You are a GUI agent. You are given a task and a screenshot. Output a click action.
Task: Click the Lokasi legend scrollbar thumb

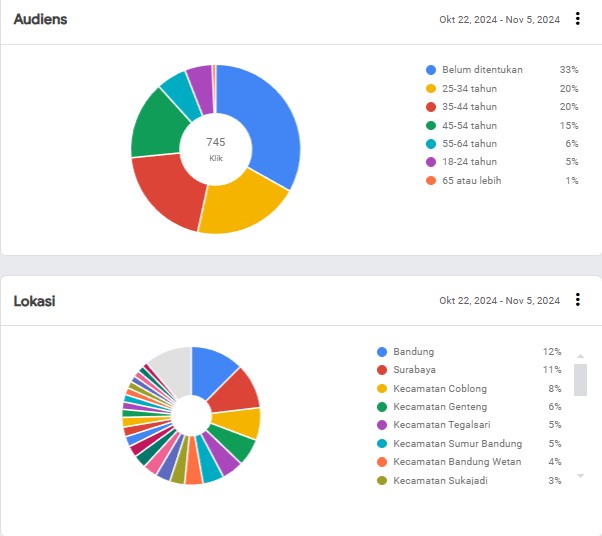pyautogui.click(x=580, y=379)
